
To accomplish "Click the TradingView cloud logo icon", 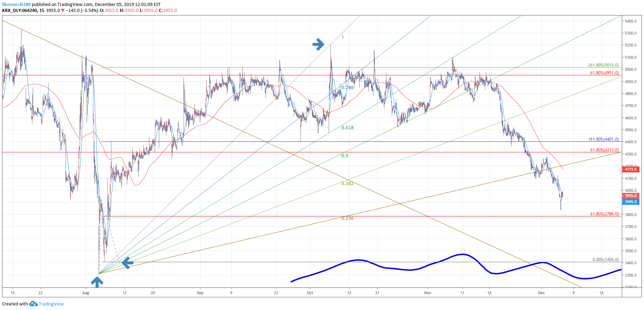I will click(33, 304).
